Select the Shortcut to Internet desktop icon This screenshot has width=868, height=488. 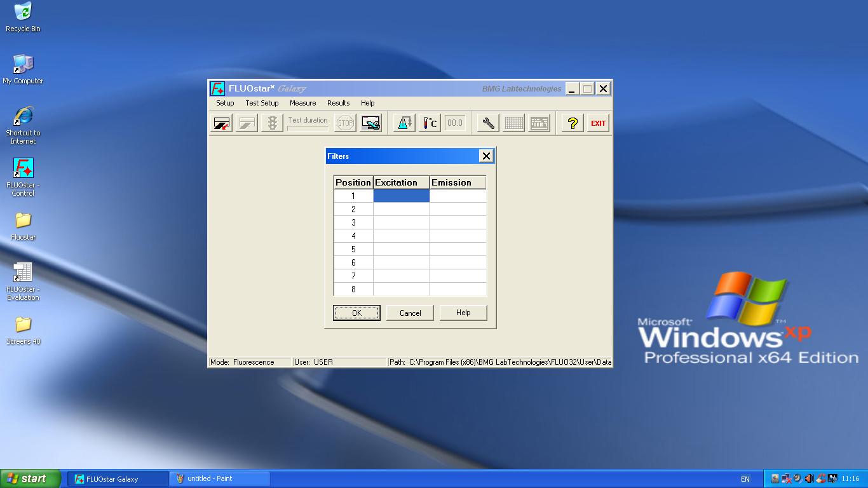click(23, 125)
